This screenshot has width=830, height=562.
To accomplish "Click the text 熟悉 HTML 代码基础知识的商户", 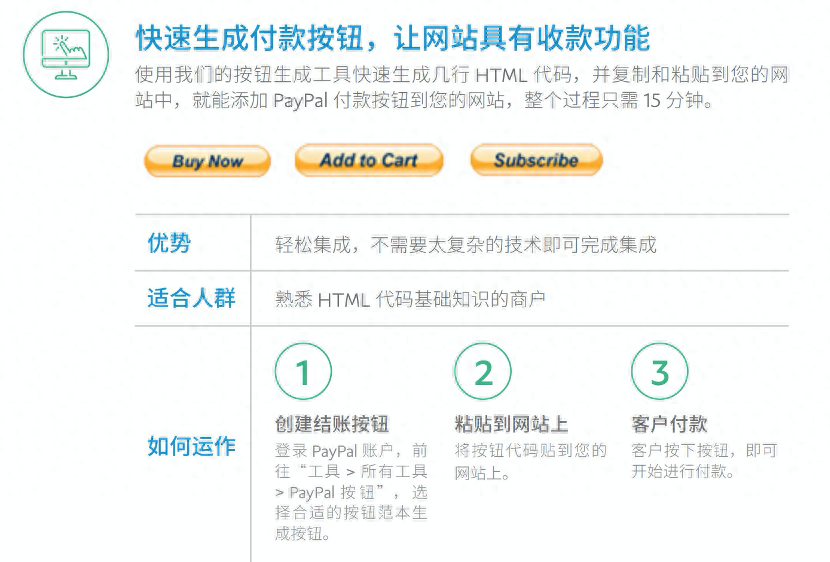I will click(410, 300).
